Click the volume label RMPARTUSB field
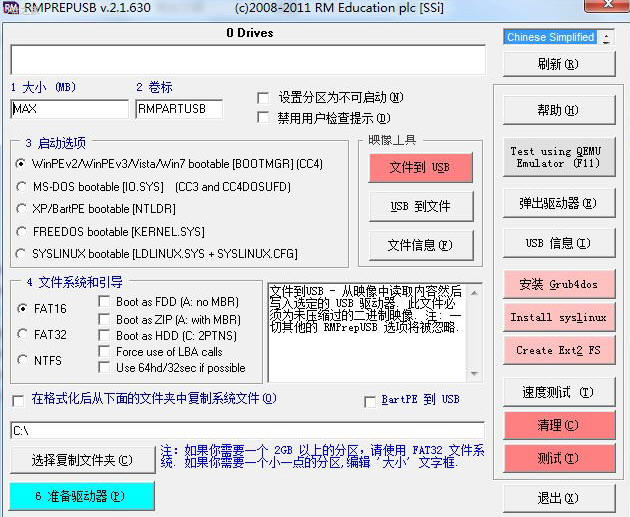The height and width of the screenshot is (517, 630). click(x=178, y=109)
